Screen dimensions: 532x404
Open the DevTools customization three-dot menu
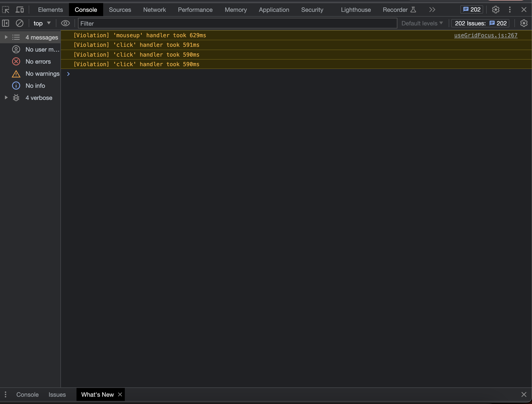tap(510, 10)
